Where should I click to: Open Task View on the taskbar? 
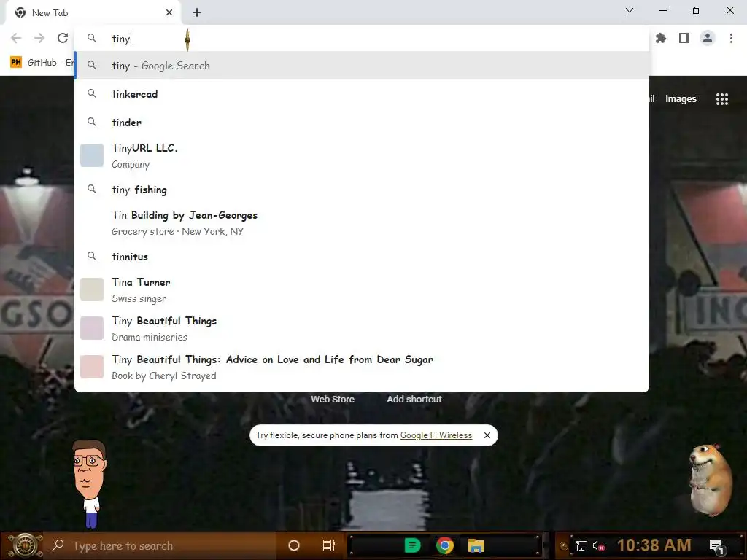329,545
